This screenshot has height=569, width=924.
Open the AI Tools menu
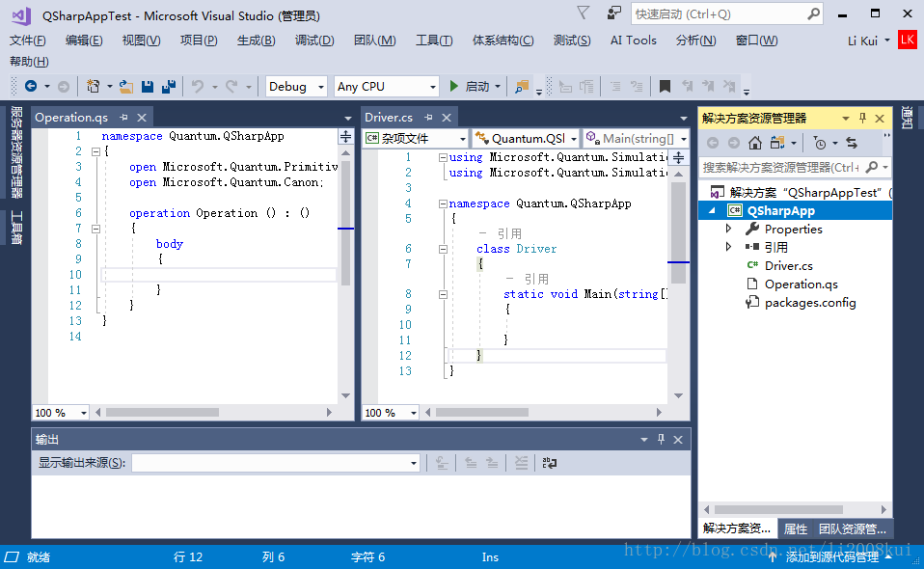[x=633, y=41]
